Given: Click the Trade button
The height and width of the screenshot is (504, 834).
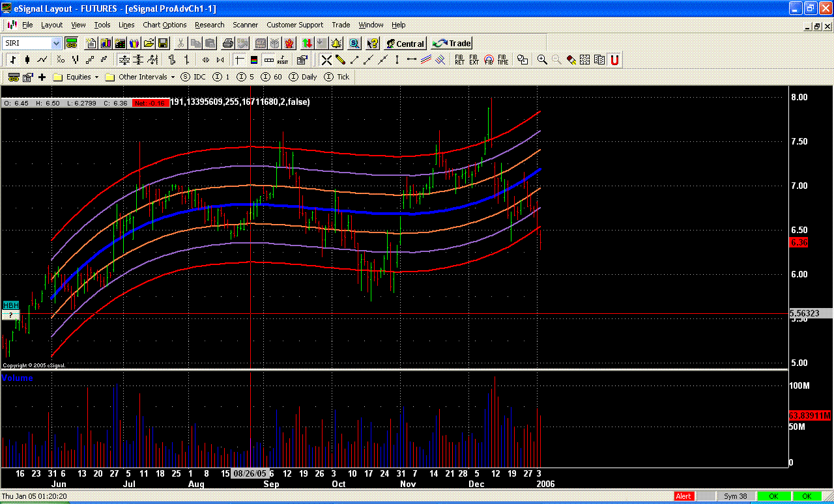Looking at the screenshot, I should pyautogui.click(x=452, y=44).
